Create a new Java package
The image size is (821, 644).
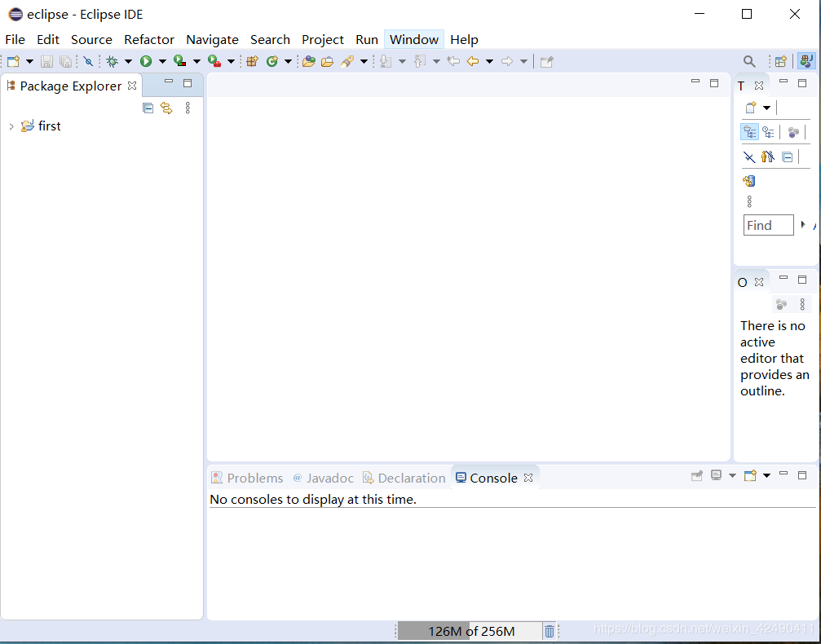tap(253, 61)
